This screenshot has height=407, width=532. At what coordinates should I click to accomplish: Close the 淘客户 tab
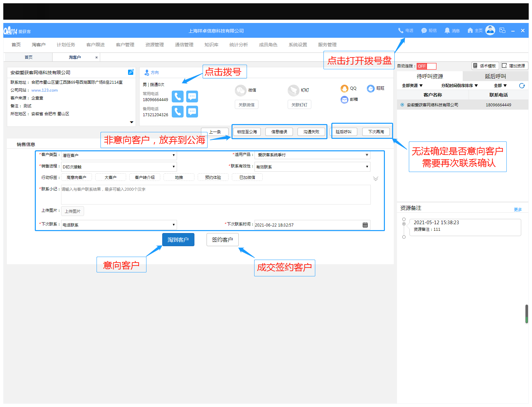(97, 57)
